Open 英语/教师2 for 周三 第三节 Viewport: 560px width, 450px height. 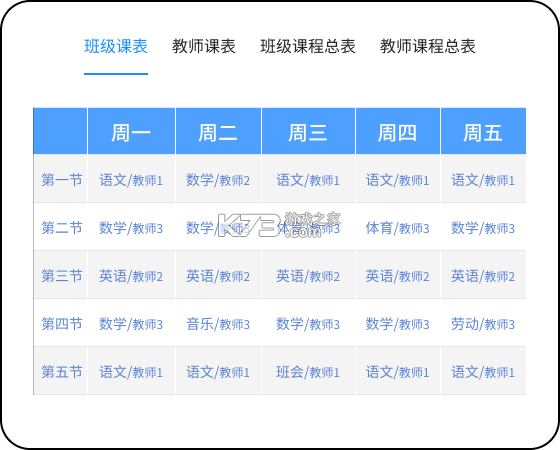pyautogui.click(x=308, y=276)
